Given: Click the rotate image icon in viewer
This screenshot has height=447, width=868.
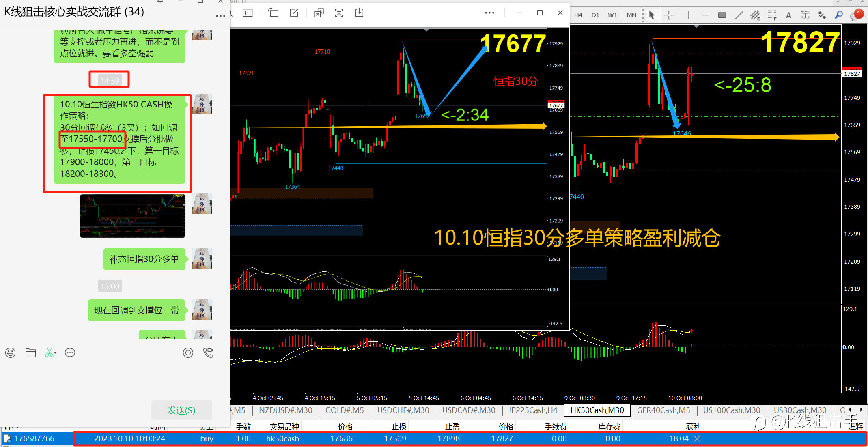Looking at the screenshot, I should click(x=274, y=13).
